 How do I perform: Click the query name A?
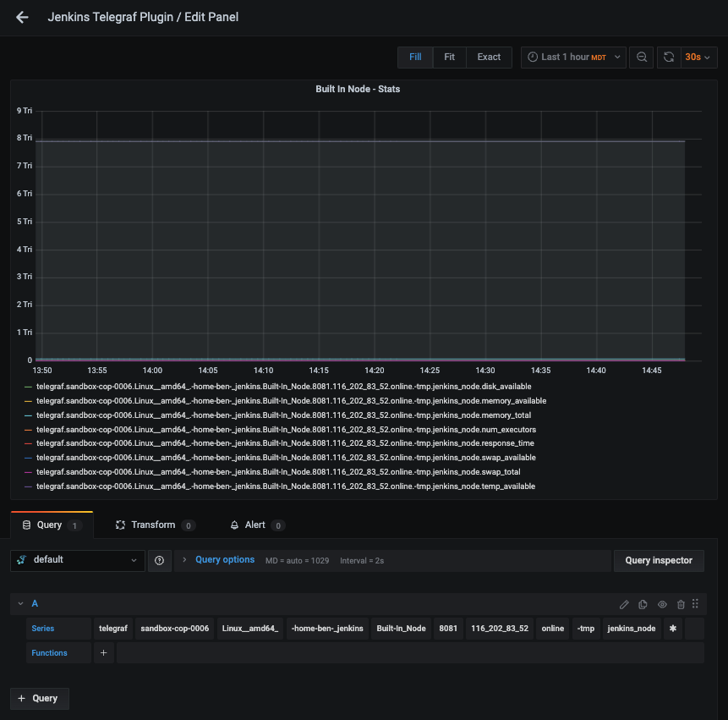click(x=35, y=604)
